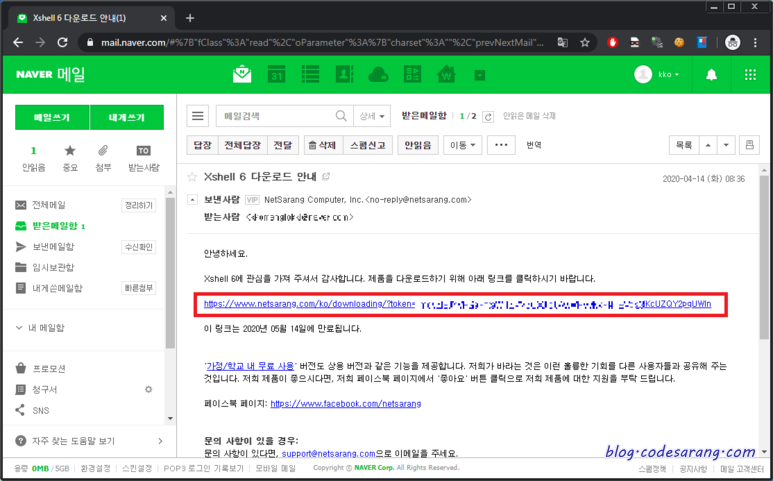Open the netsarang download link
Screen dimensions: 773x481
click(x=457, y=304)
